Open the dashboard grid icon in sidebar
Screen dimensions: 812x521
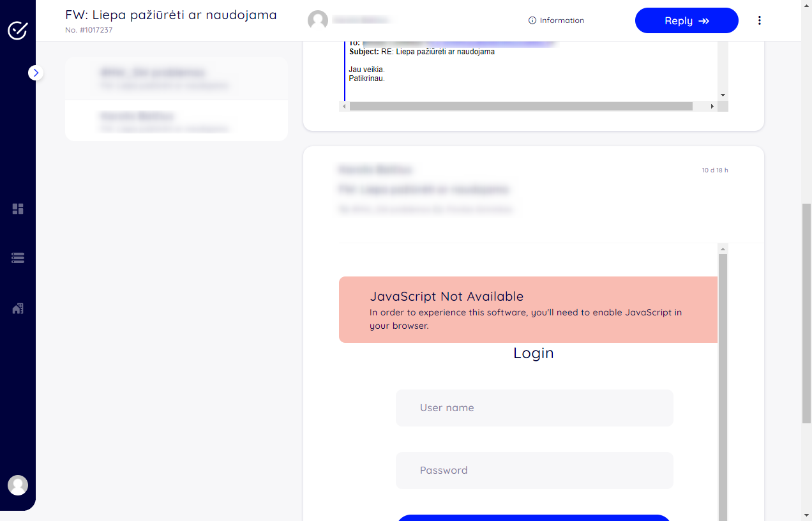pyautogui.click(x=18, y=209)
